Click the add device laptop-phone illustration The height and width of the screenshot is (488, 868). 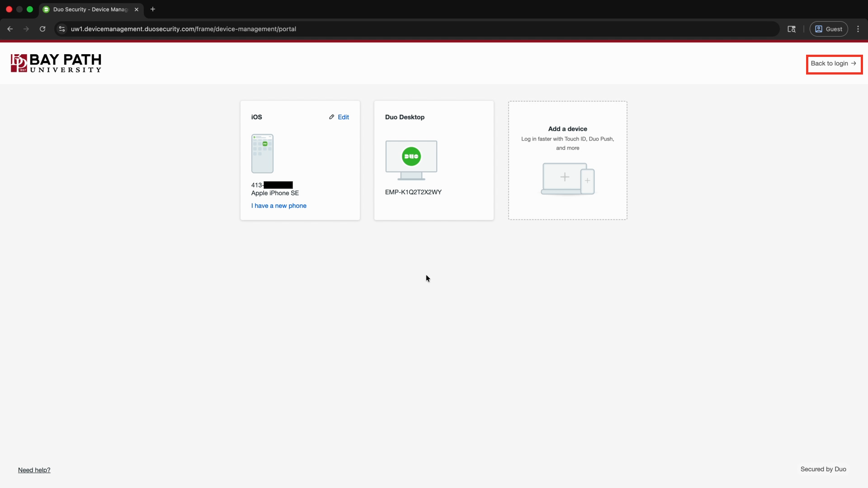tap(568, 179)
